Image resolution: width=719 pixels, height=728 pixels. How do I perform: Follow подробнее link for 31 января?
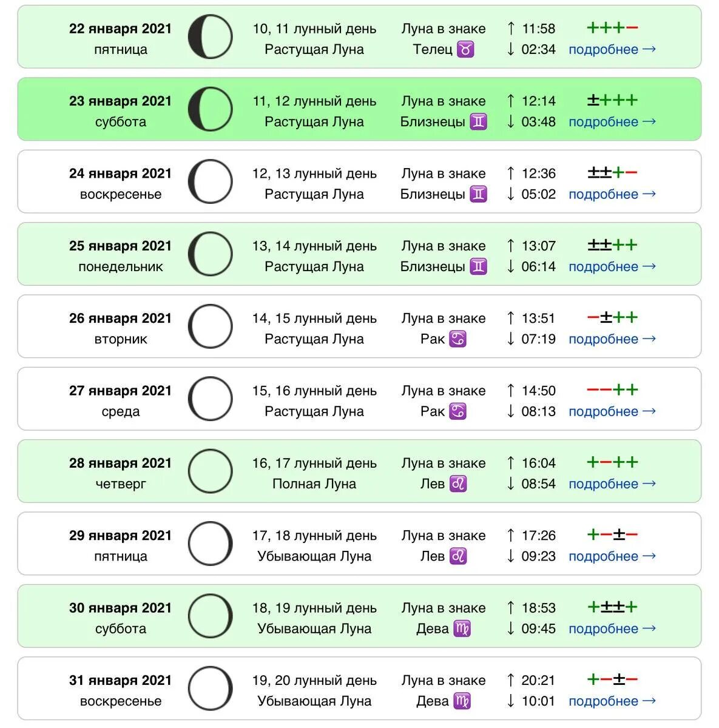(612, 701)
